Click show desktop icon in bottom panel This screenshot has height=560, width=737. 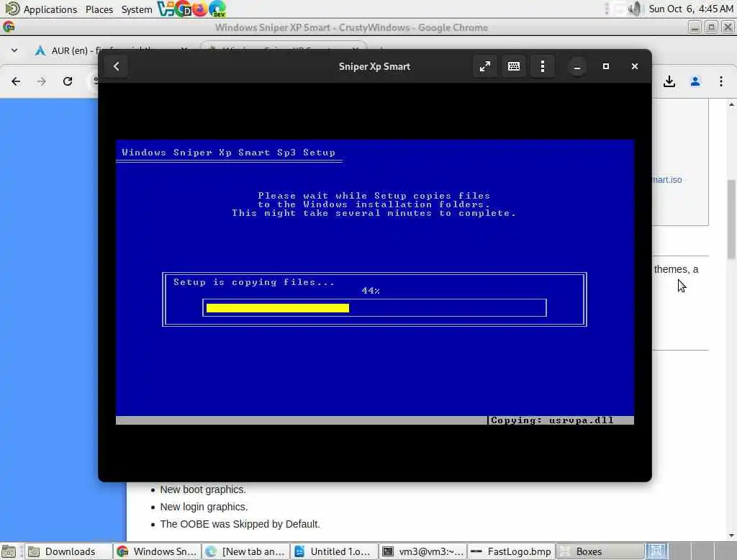9,551
